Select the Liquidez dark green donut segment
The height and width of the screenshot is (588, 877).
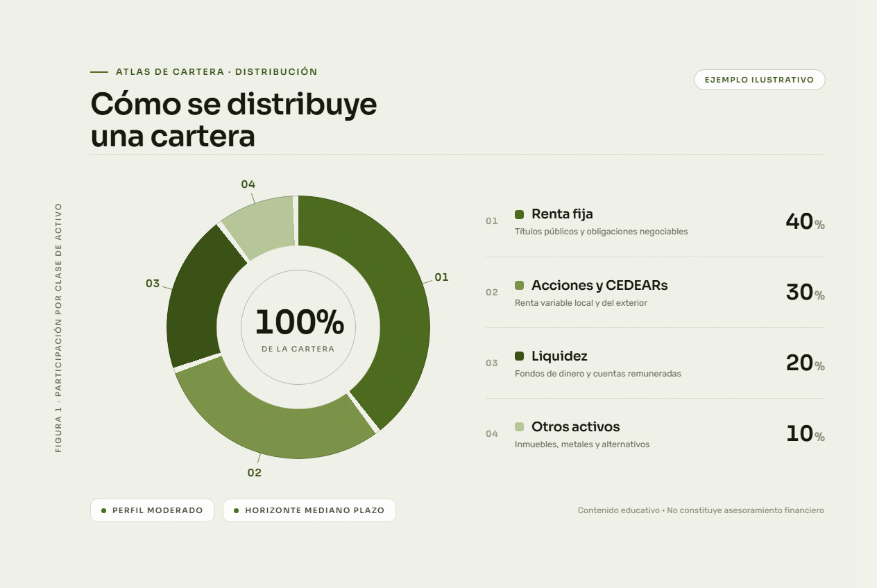pos(196,298)
